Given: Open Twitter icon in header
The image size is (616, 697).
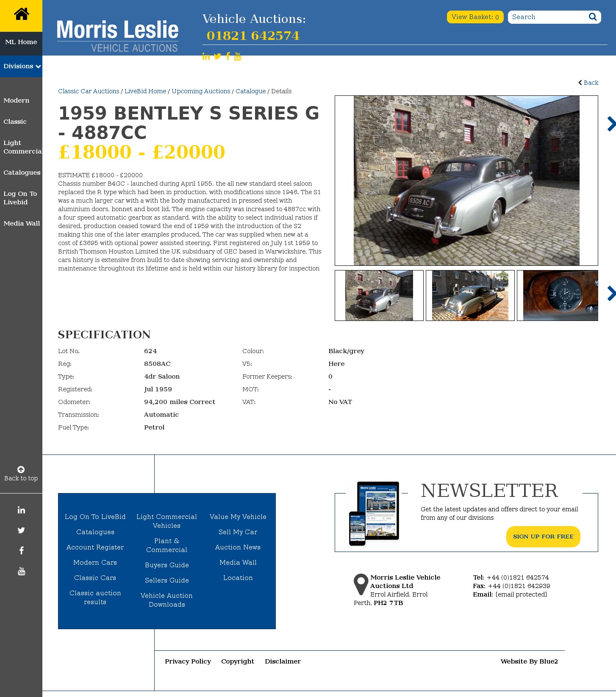Looking at the screenshot, I should pos(217,56).
